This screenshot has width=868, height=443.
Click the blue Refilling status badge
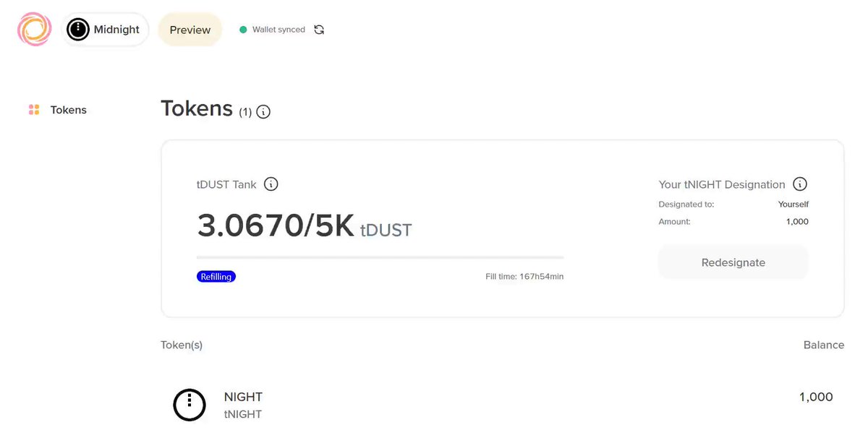tap(216, 277)
